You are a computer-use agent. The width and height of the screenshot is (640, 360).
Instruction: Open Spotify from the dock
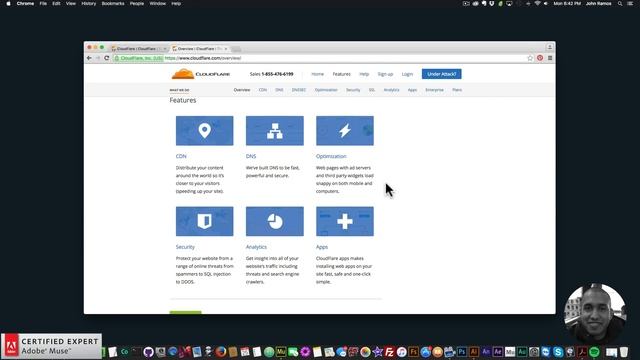pos(594,351)
